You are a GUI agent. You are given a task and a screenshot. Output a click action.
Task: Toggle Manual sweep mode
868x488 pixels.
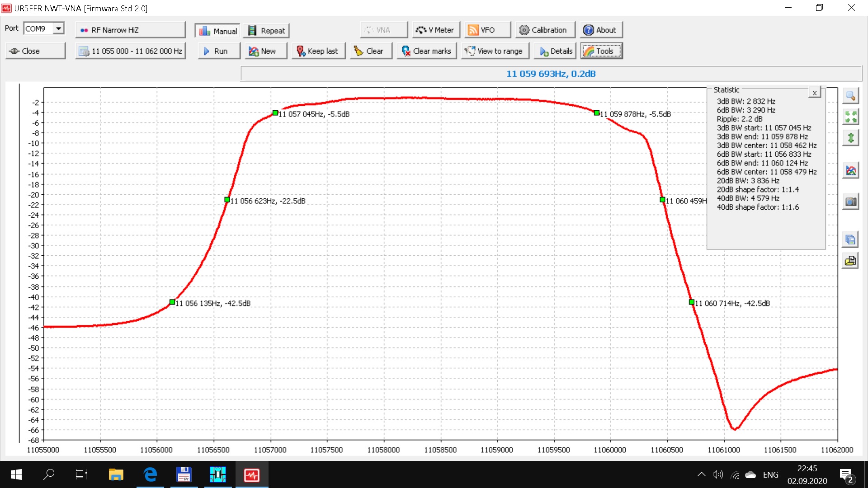[218, 31]
